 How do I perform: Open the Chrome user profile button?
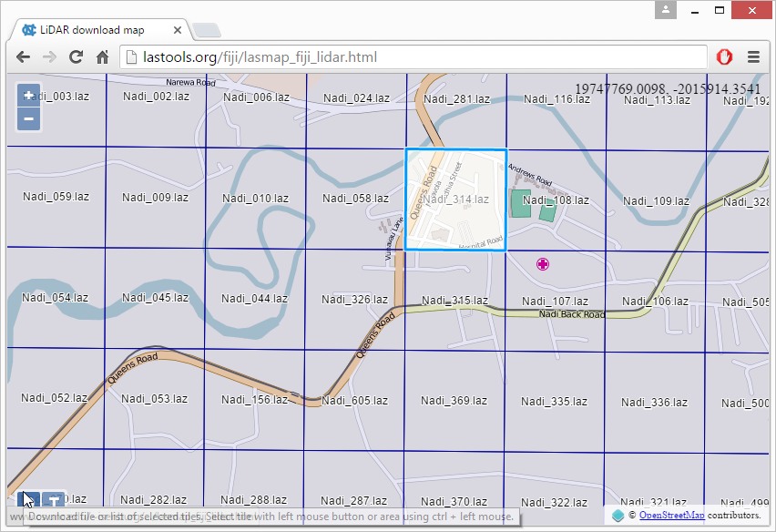666,10
